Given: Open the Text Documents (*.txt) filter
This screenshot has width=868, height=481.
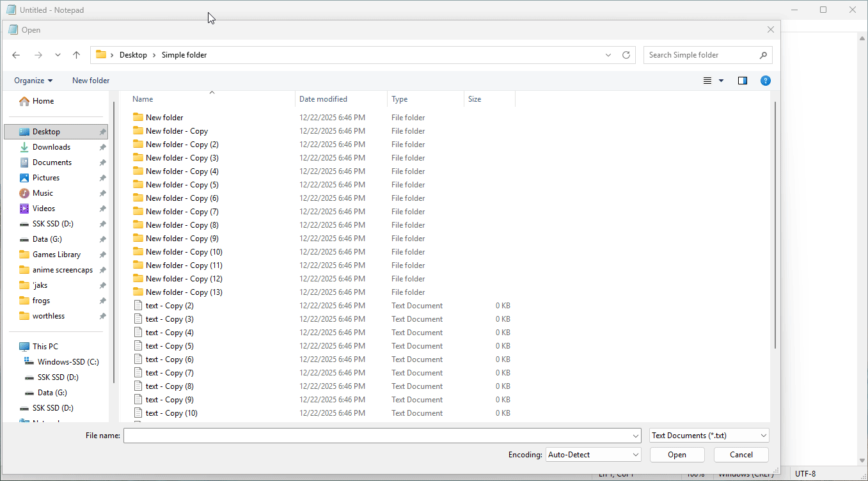Looking at the screenshot, I should pyautogui.click(x=709, y=436).
